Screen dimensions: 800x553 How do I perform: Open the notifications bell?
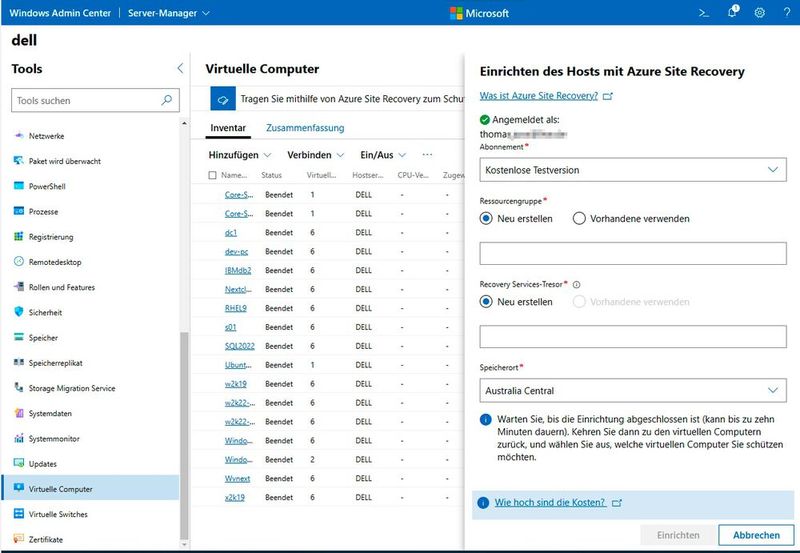pos(733,12)
